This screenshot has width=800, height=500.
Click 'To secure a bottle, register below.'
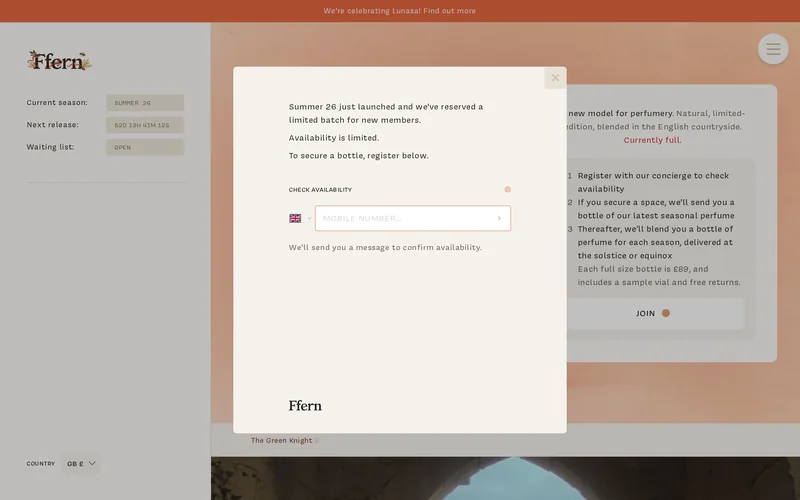click(x=359, y=156)
